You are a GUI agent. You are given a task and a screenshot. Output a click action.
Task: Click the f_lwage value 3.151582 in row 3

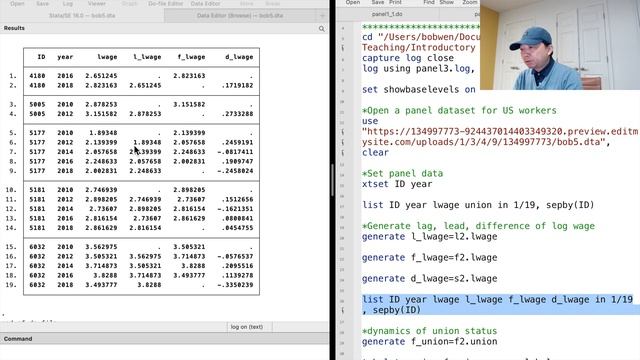(x=189, y=104)
